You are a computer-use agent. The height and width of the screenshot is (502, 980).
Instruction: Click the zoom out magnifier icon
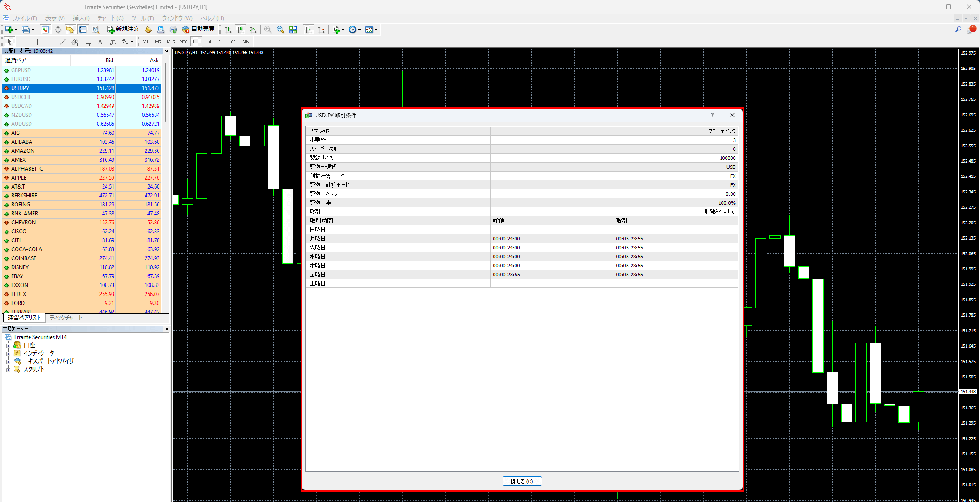[x=280, y=30]
